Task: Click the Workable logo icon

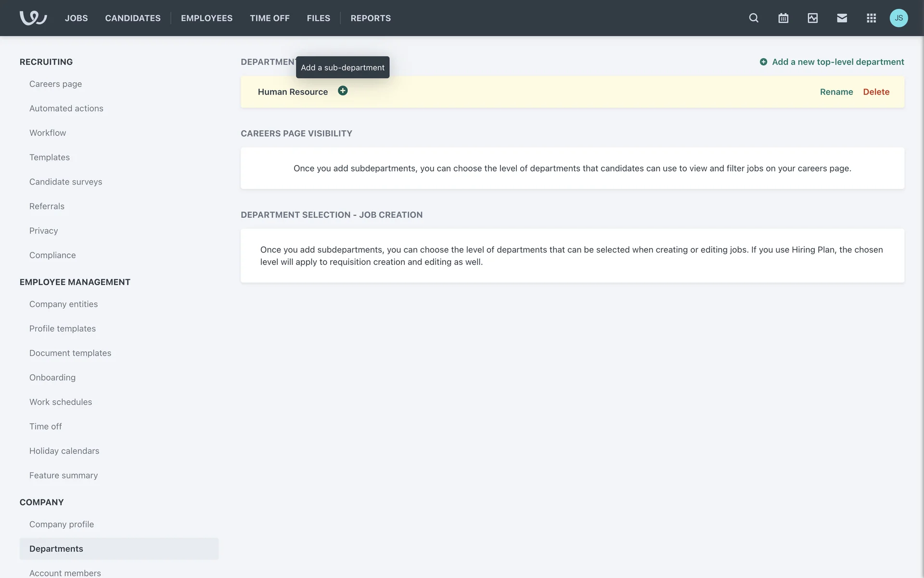Action: click(33, 18)
